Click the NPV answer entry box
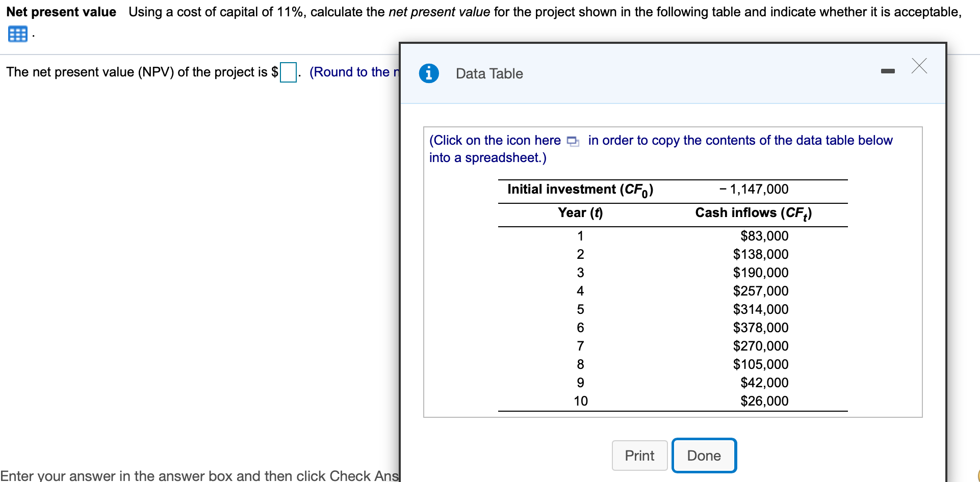This screenshot has width=980, height=482. coord(288,73)
